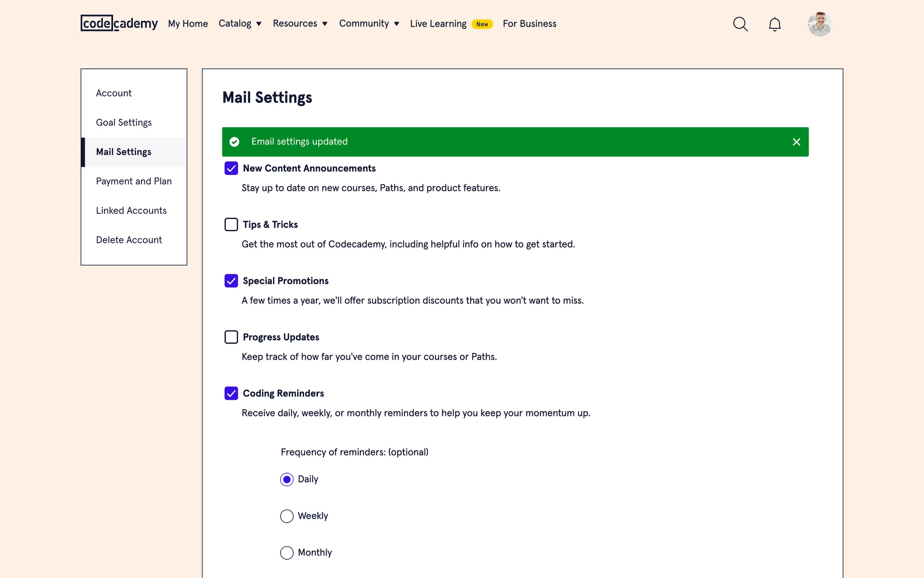Select the Monthly reminder frequency

click(x=287, y=552)
